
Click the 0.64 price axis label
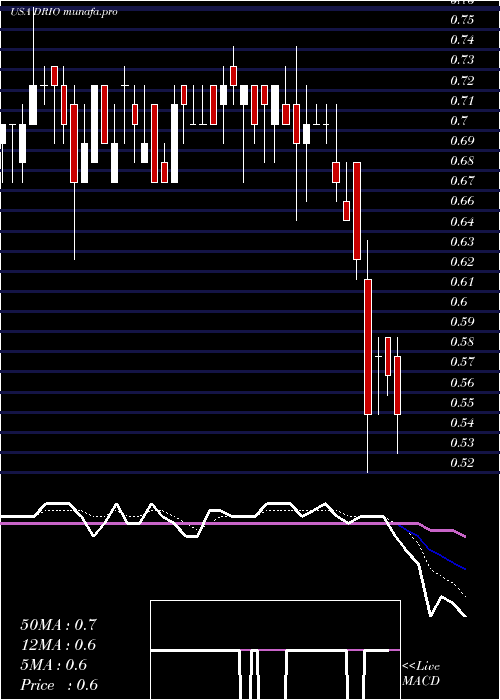coord(462,221)
